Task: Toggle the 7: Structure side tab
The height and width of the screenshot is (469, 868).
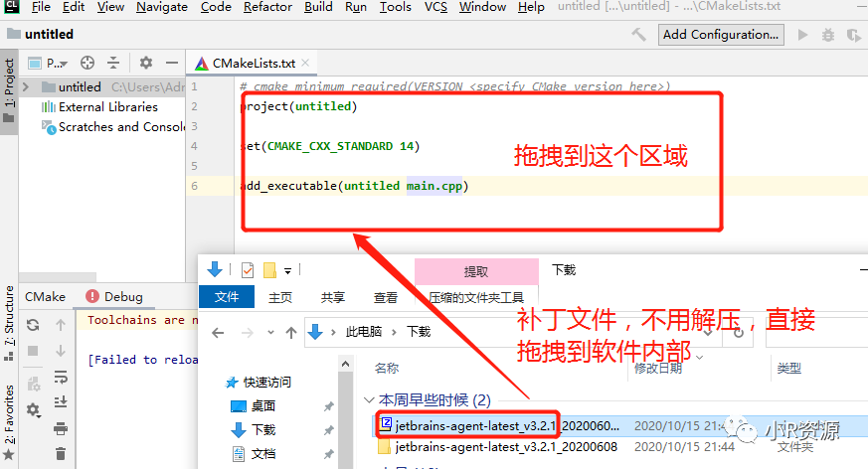Action: coord(8,324)
